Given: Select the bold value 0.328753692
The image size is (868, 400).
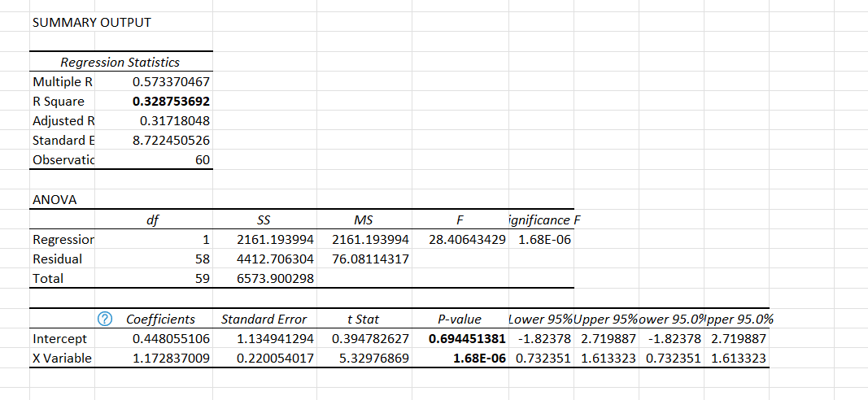Looking at the screenshot, I should (x=171, y=102).
